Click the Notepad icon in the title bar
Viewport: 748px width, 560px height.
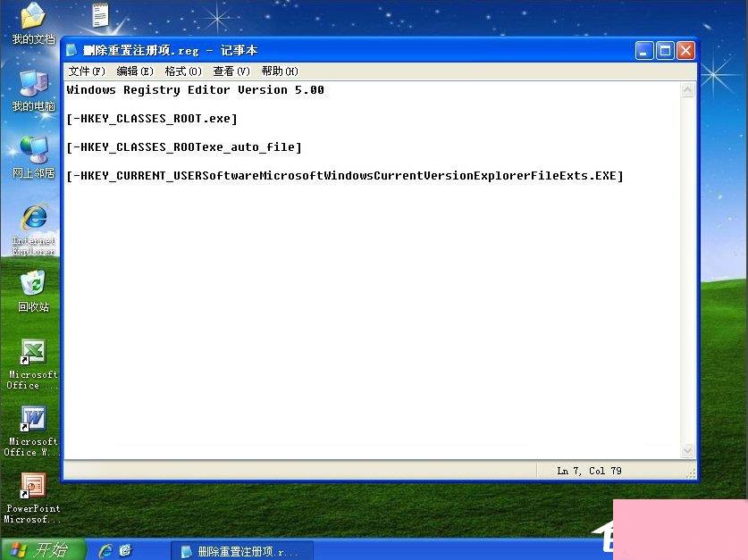[x=72, y=50]
